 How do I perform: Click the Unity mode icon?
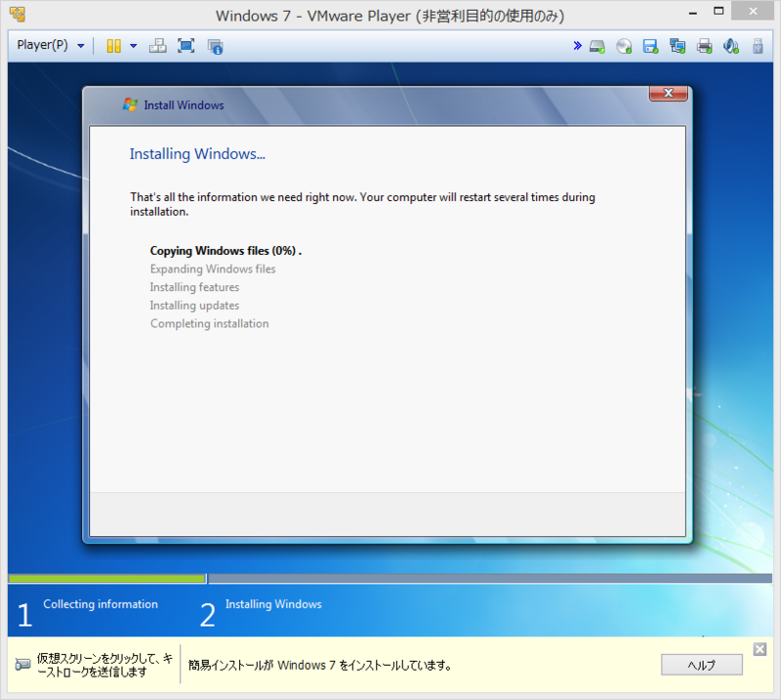(x=215, y=46)
